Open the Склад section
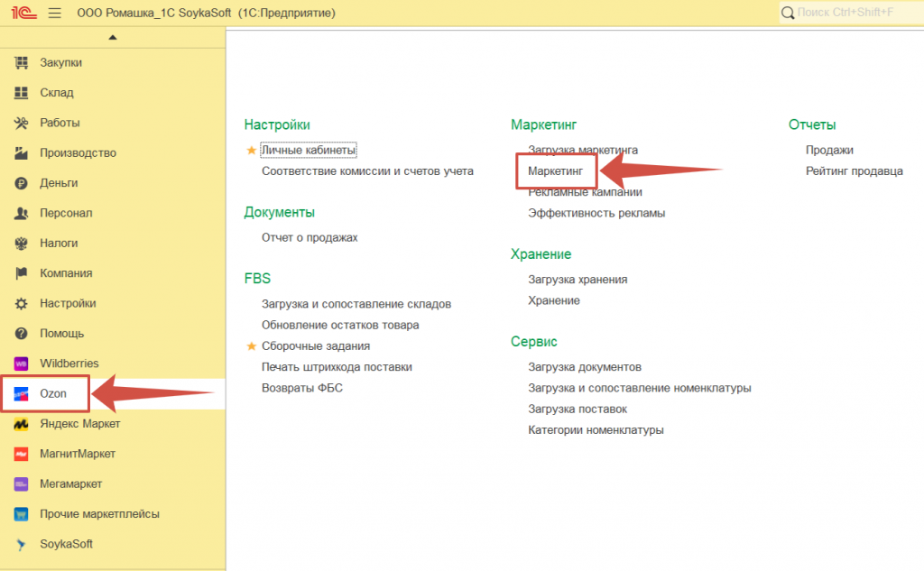This screenshot has width=924, height=571. click(x=57, y=93)
